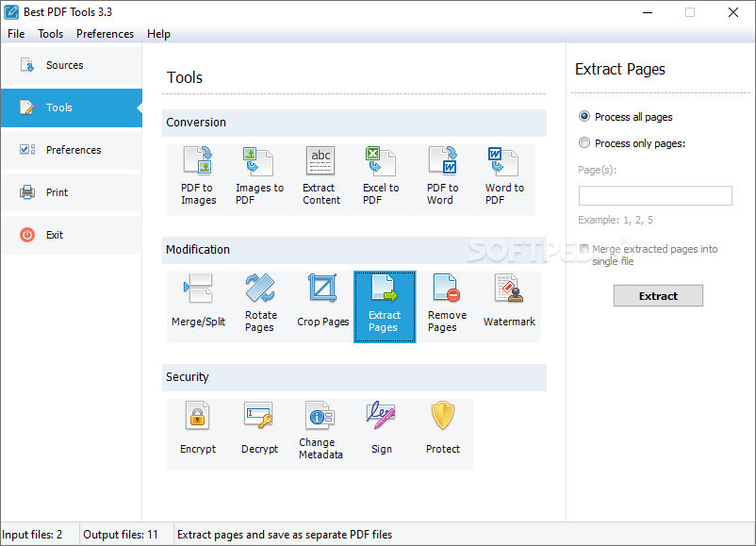Select the Protect shield tool
Viewport: 756px width, 546px height.
point(443,434)
